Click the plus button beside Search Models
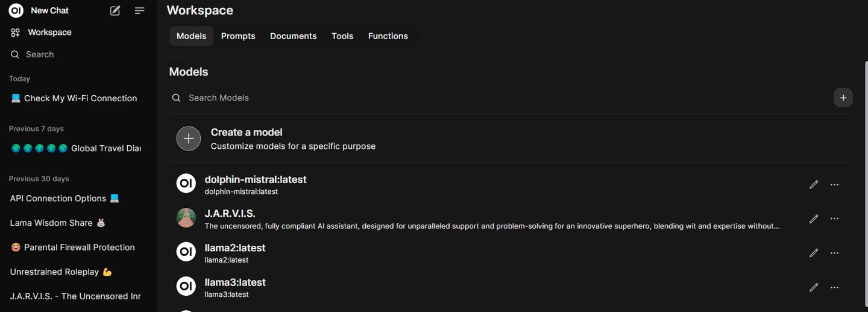 [843, 98]
